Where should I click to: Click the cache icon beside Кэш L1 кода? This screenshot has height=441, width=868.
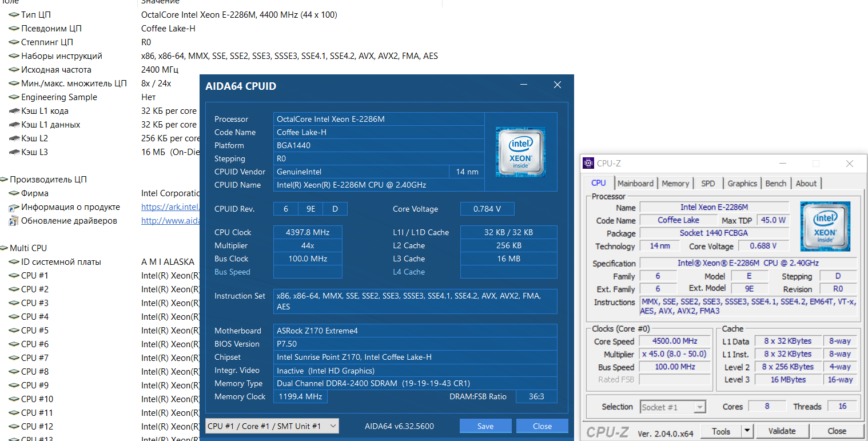point(14,111)
